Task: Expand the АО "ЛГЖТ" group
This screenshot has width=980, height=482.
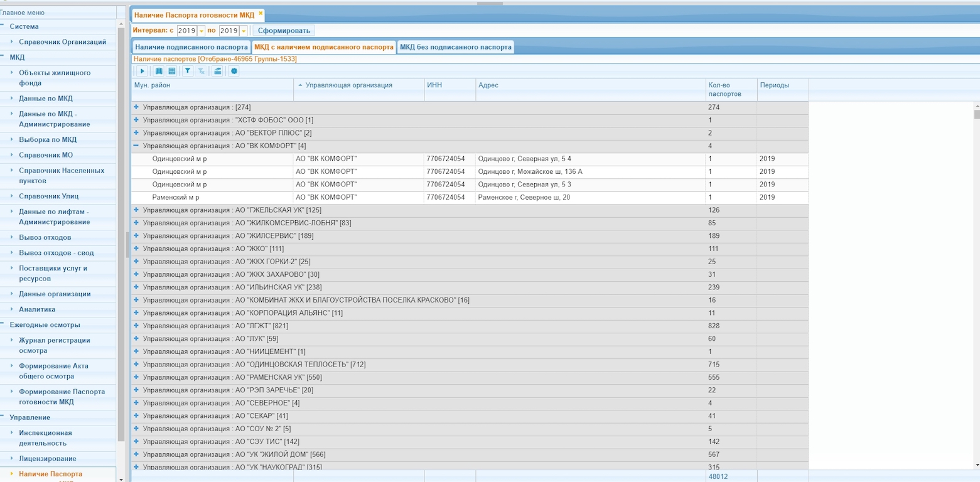Action: [136, 326]
